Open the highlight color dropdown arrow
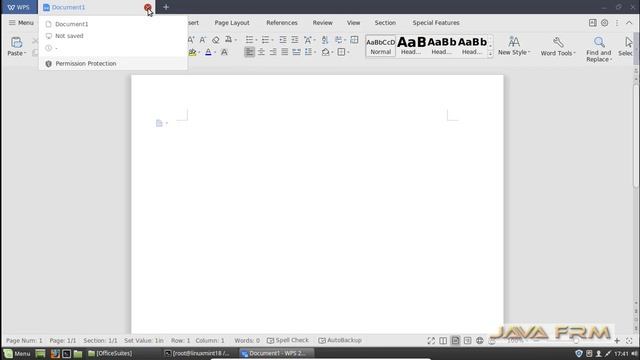Viewport: 640px width, 360px height. click(199, 52)
